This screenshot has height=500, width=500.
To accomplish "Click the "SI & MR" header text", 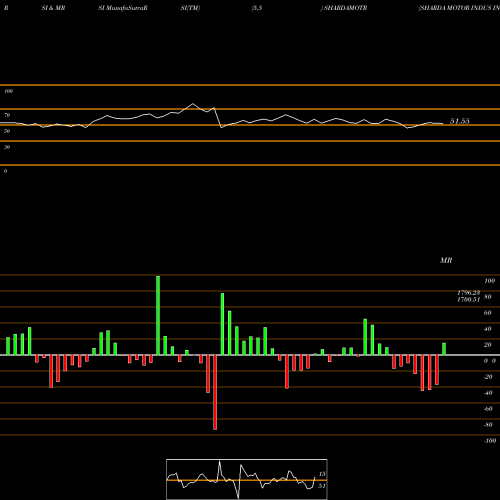I will tap(53, 8).
